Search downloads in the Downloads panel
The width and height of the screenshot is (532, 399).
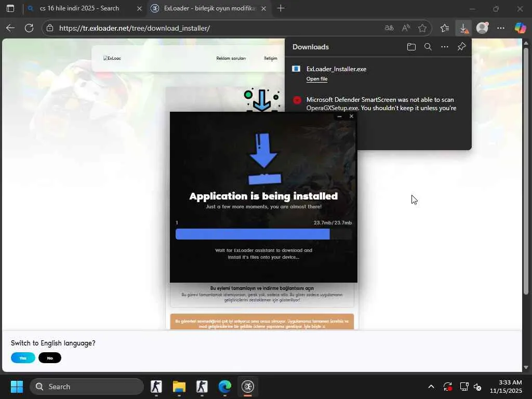(x=428, y=47)
